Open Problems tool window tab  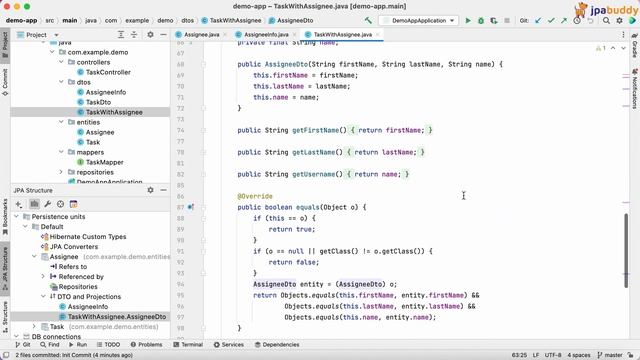click(x=146, y=344)
